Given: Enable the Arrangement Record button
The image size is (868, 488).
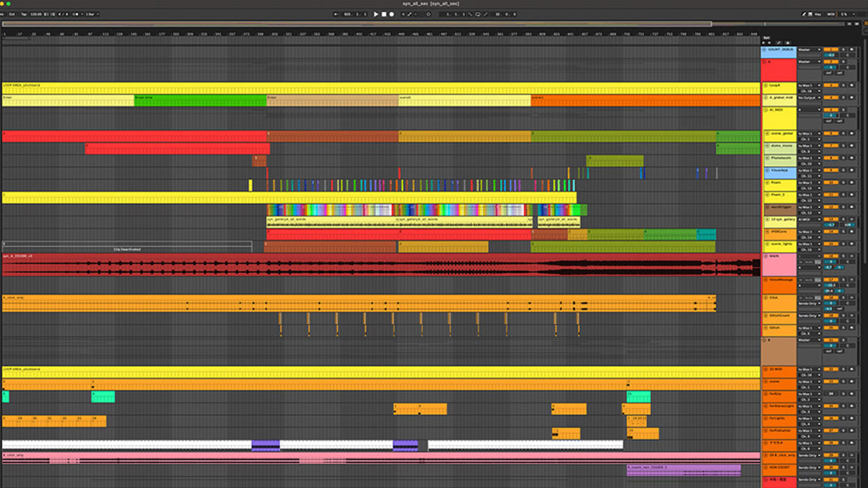Looking at the screenshot, I should pyautogui.click(x=391, y=14).
